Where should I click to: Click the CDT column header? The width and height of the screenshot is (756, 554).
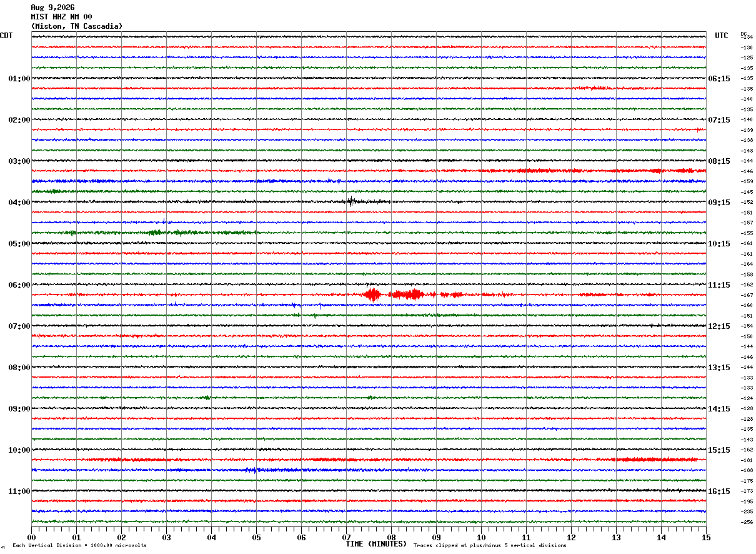(6, 36)
